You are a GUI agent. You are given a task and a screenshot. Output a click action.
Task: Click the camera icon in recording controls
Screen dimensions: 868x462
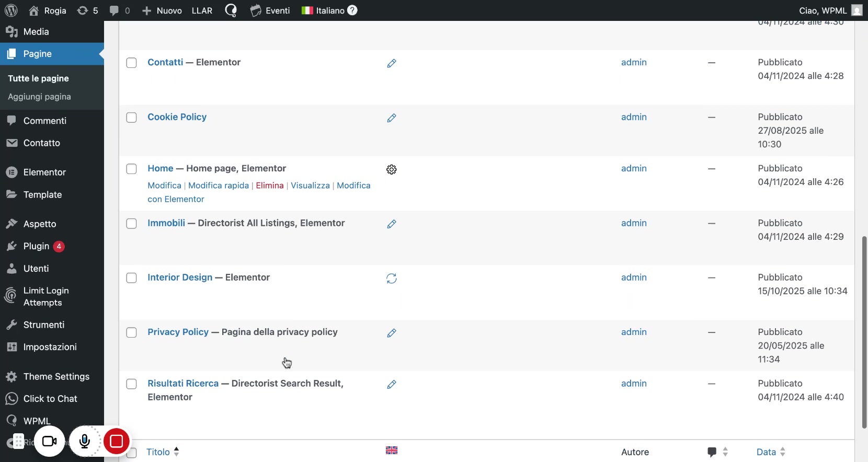[50, 442]
